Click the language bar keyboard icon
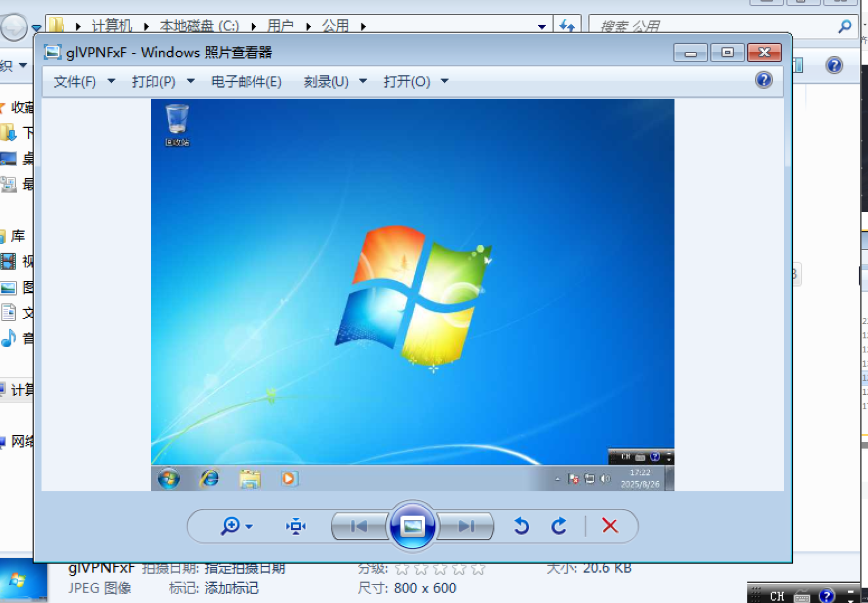Screen dimensions: 868x603 [x=802, y=597]
